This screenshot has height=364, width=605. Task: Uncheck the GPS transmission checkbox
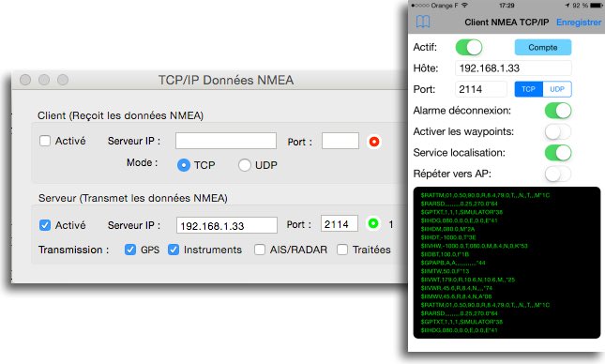point(130,250)
